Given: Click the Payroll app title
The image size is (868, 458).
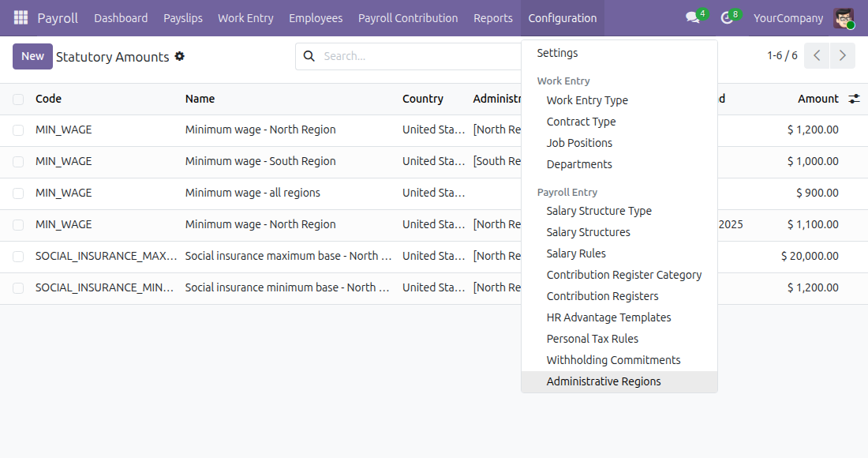Looking at the screenshot, I should click(58, 17).
